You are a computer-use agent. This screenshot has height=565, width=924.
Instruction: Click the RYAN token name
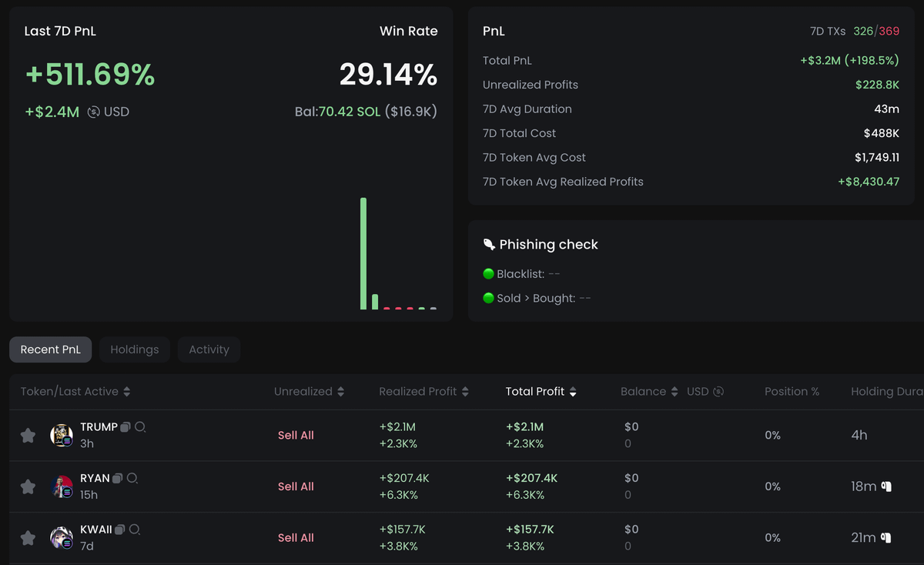(95, 479)
